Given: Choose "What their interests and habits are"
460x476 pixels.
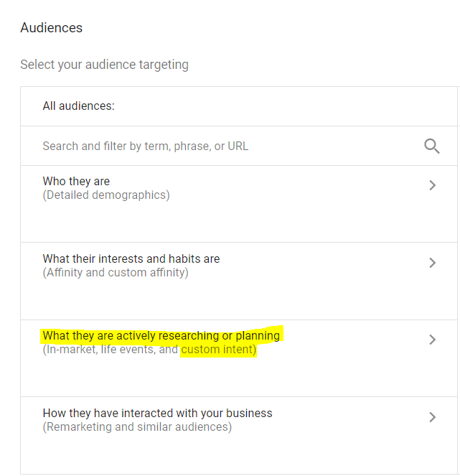Looking at the screenshot, I should coord(131,259).
